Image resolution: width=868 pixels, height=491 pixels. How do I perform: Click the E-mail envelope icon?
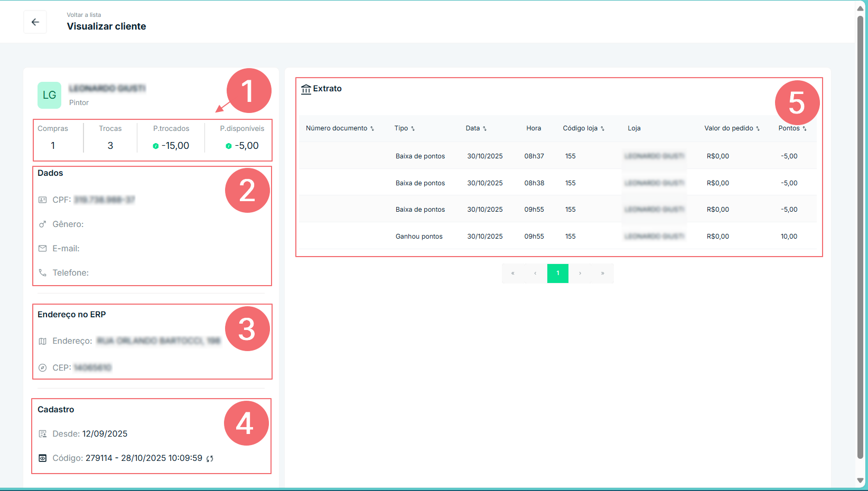pyautogui.click(x=43, y=249)
